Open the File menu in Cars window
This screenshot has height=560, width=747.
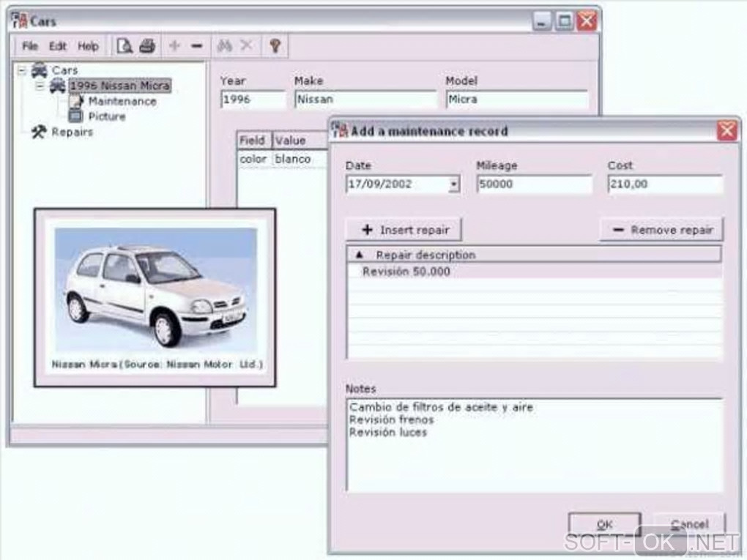coord(29,46)
